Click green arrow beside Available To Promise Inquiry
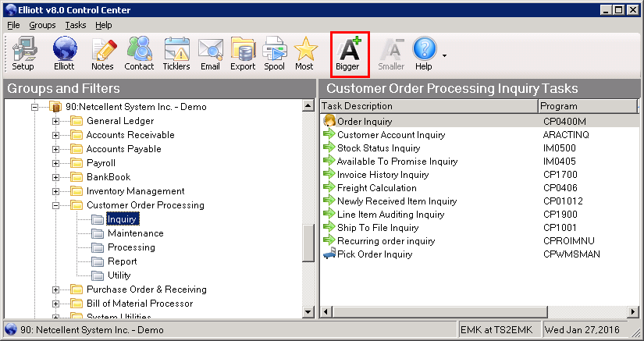This screenshot has width=644, height=341. [x=329, y=161]
